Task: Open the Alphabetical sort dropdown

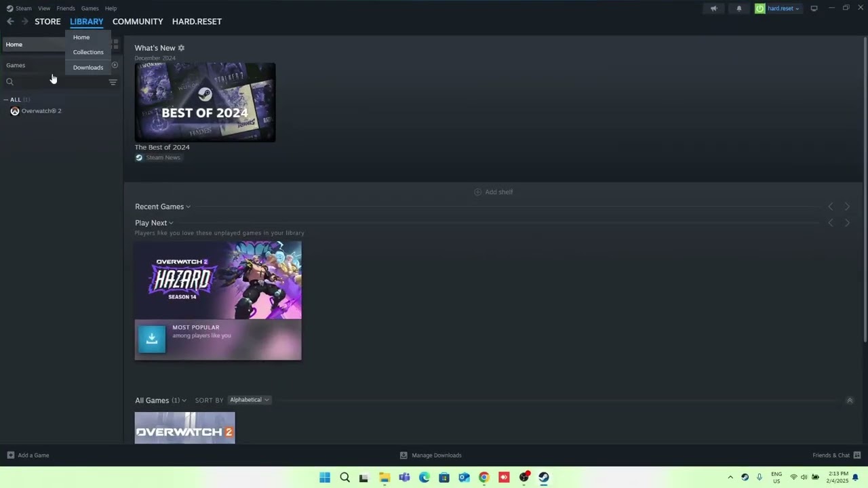Action: [250, 400]
